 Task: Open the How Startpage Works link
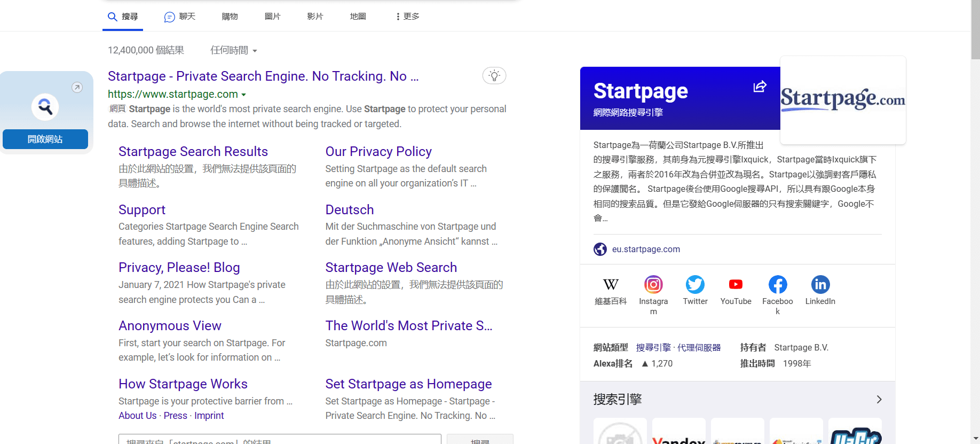click(183, 384)
